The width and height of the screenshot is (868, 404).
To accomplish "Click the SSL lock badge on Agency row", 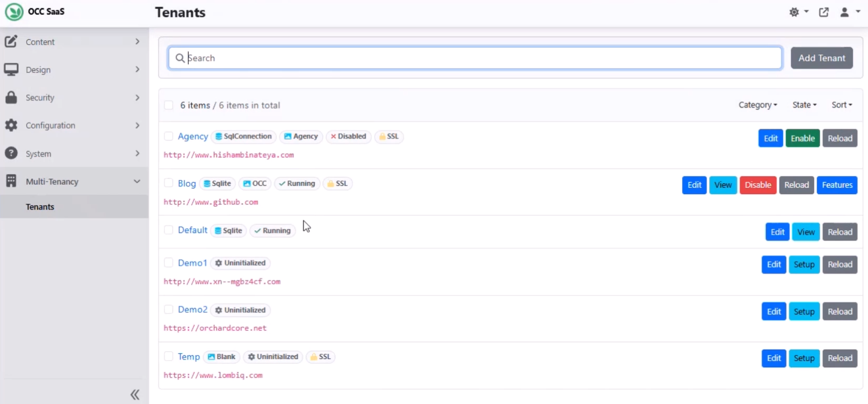I will 389,137.
